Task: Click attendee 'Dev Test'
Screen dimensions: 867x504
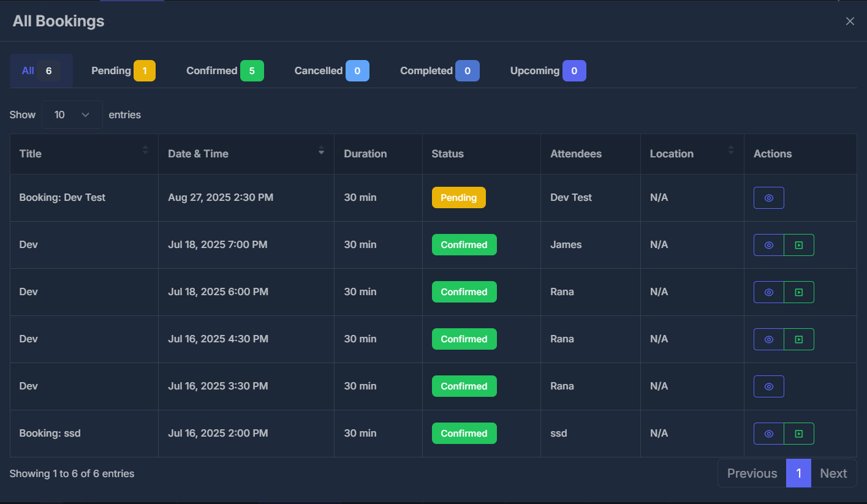Action: pyautogui.click(x=571, y=198)
